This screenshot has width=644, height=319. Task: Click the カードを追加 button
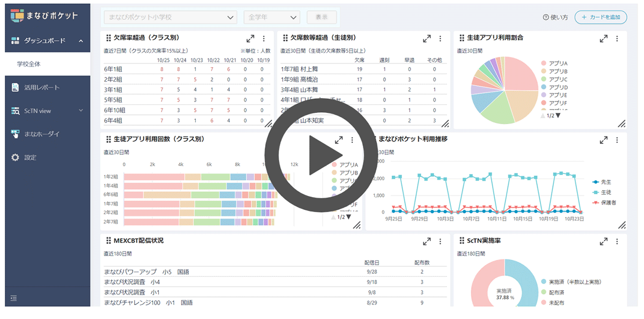tap(601, 18)
